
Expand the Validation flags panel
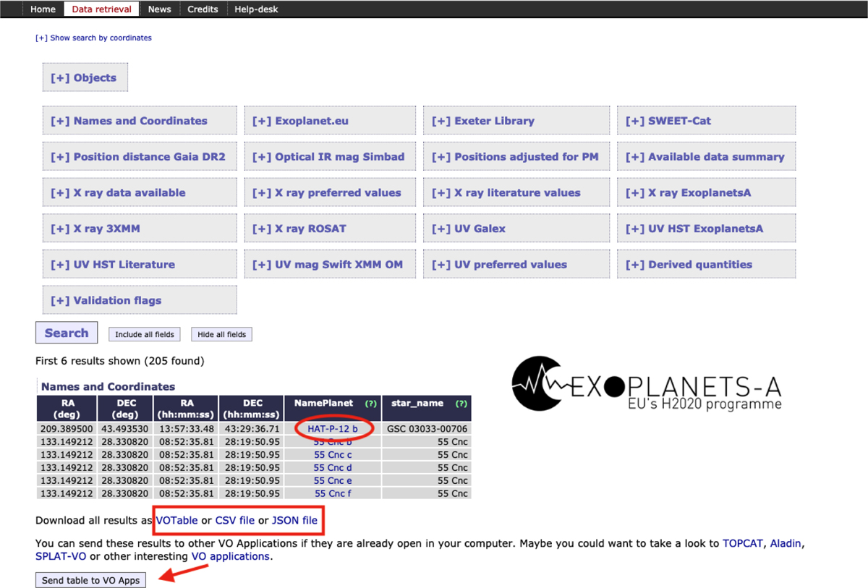pyautogui.click(x=106, y=300)
